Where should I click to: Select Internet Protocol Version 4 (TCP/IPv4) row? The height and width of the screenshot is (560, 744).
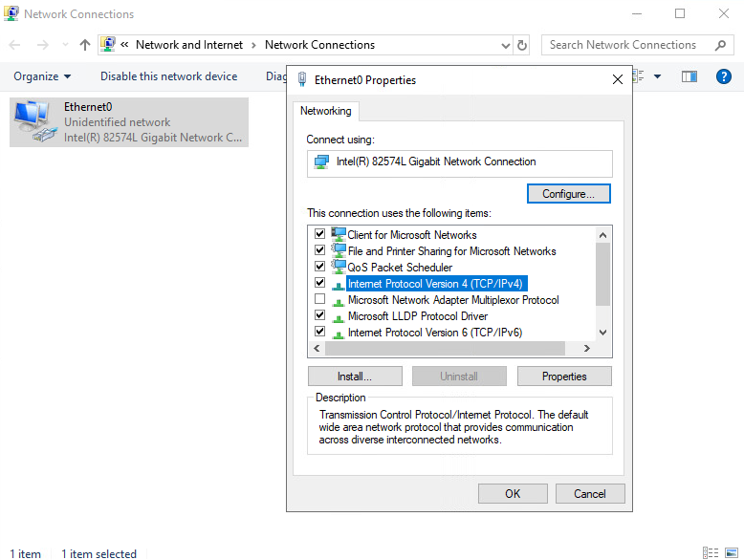pos(435,284)
